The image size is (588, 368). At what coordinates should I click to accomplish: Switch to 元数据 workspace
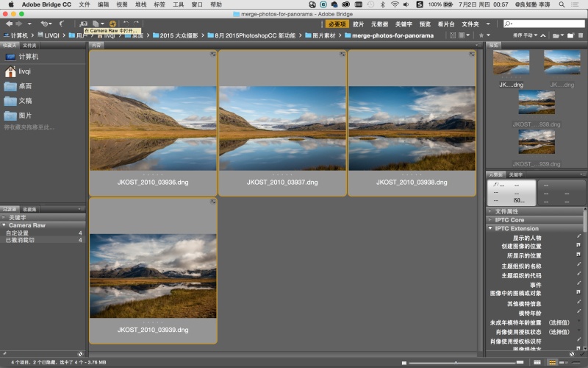click(x=379, y=24)
